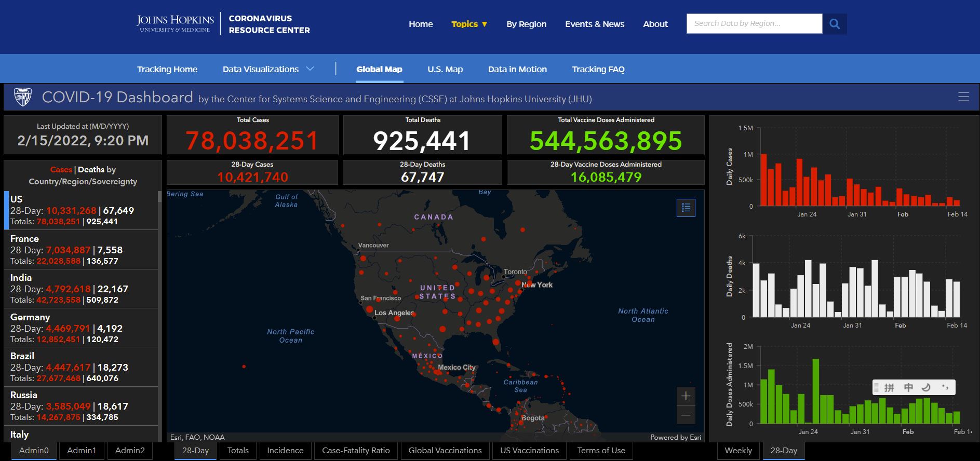Open the dashboard hamburger menu
The width and height of the screenshot is (980, 461).
[963, 97]
